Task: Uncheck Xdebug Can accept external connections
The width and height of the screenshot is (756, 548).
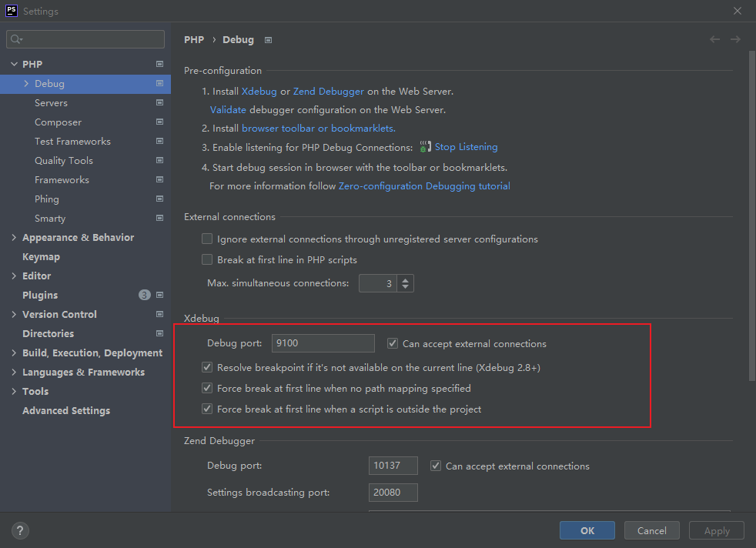Action: pos(393,343)
